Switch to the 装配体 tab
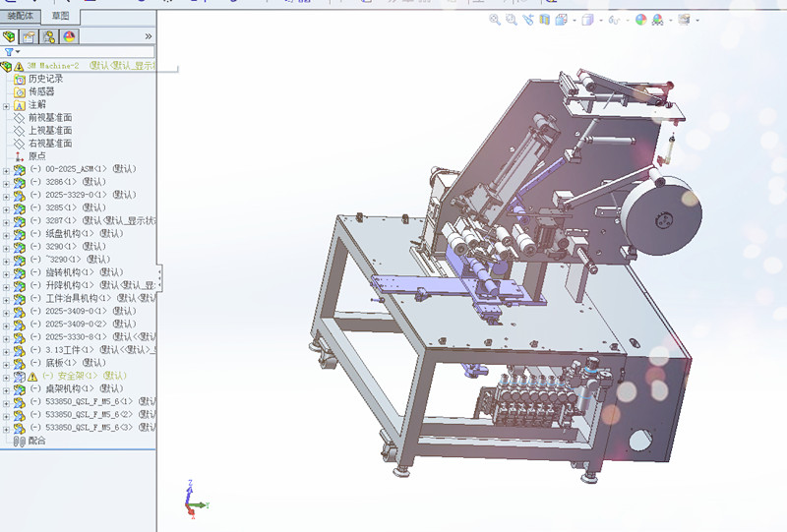 click(20, 16)
